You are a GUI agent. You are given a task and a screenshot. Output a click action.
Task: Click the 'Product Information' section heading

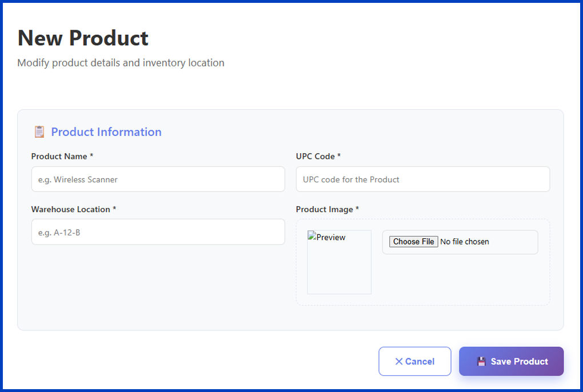pos(106,132)
